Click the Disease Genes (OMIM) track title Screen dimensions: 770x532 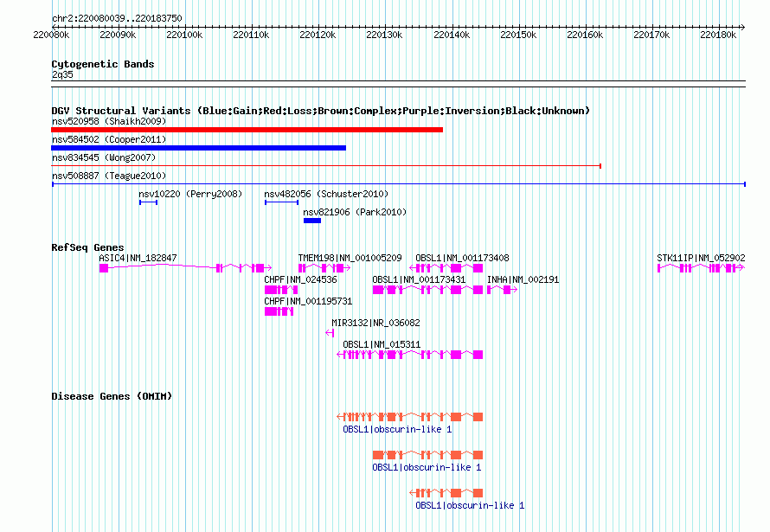112,396
